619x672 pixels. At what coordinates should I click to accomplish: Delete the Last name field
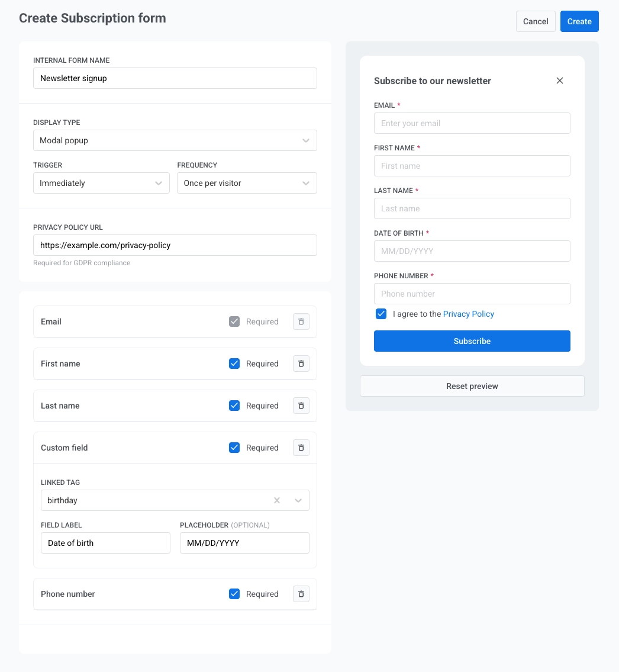(301, 406)
